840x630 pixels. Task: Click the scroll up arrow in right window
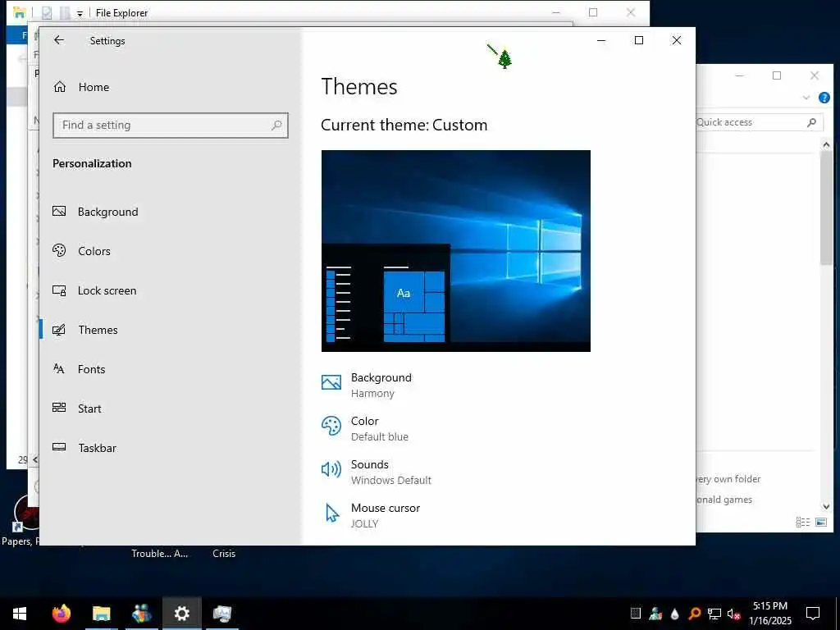click(x=826, y=144)
